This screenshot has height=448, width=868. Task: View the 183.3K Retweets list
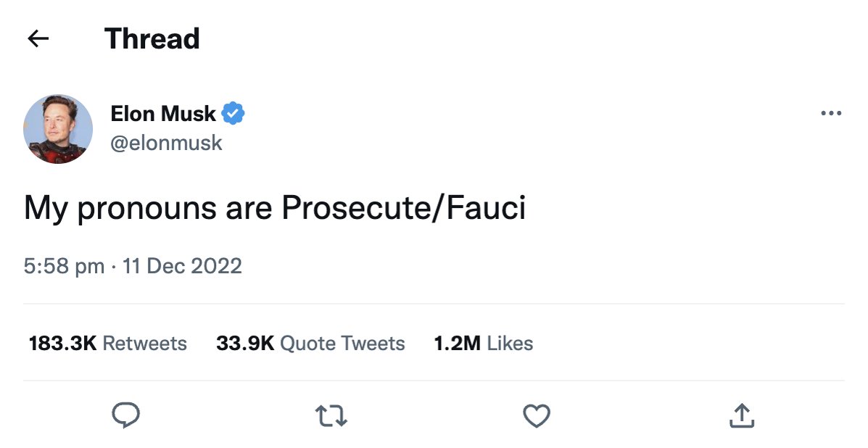(x=107, y=343)
